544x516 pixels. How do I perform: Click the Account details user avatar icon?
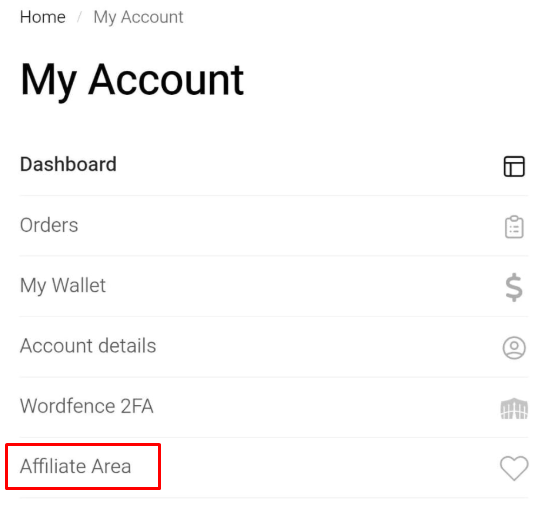514,347
